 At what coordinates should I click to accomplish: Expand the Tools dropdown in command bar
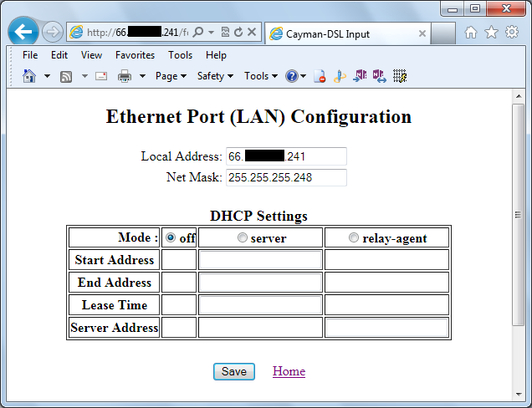(261, 76)
